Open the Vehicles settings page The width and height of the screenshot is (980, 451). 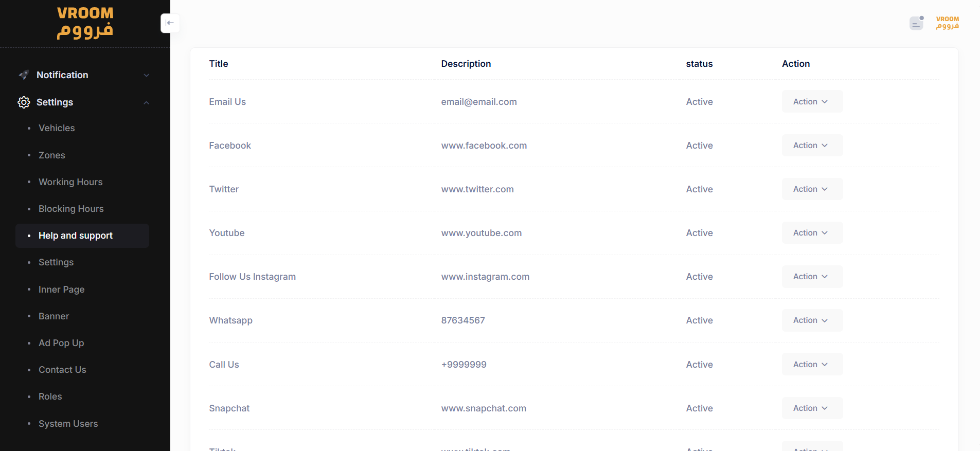click(57, 128)
